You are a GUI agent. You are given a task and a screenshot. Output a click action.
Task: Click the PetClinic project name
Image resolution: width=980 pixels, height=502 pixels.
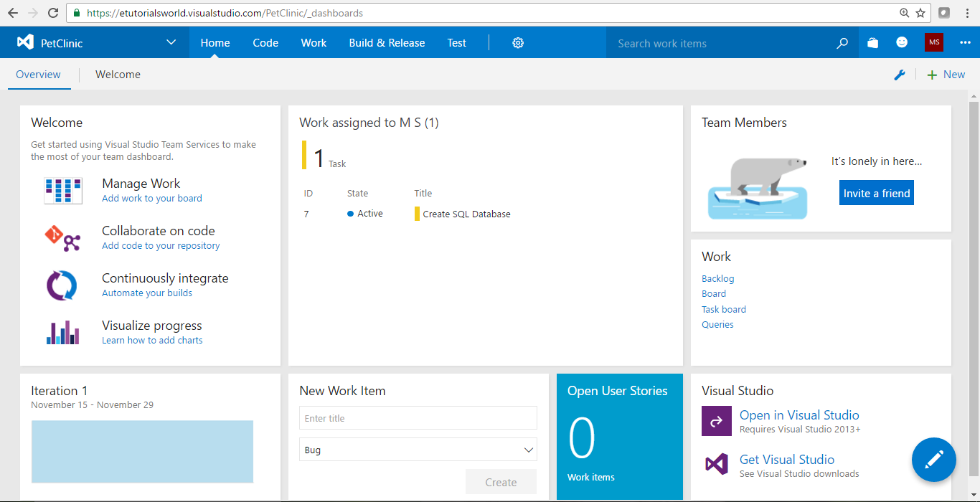point(62,43)
